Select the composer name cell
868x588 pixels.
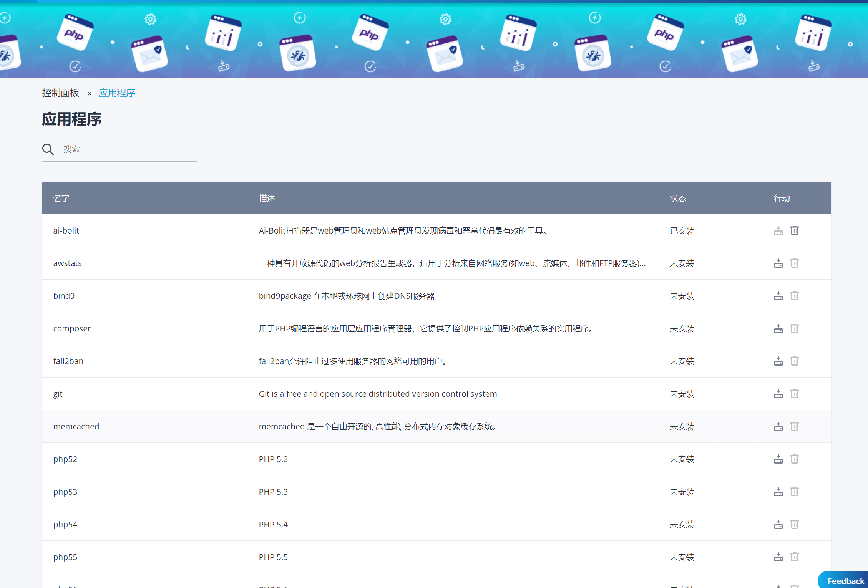72,328
